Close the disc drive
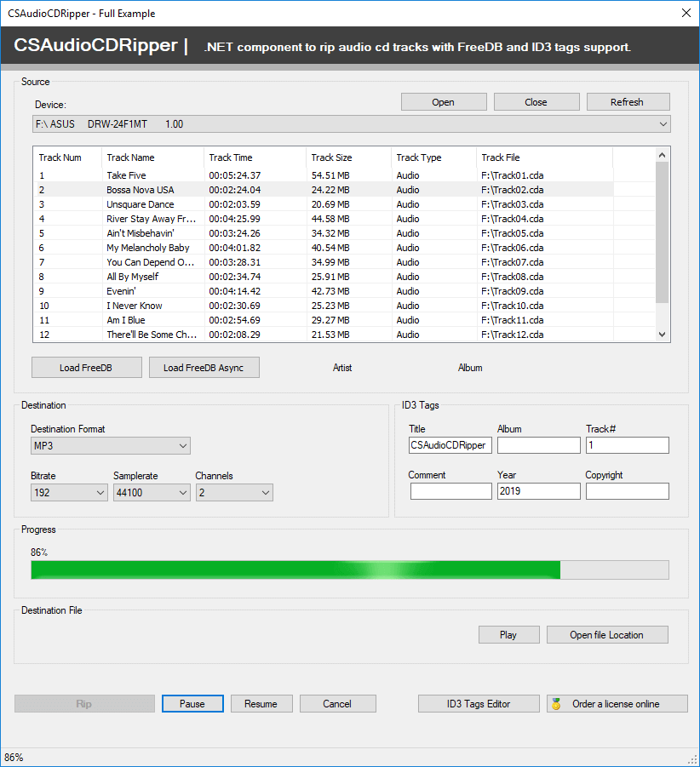700x767 pixels. [x=536, y=101]
